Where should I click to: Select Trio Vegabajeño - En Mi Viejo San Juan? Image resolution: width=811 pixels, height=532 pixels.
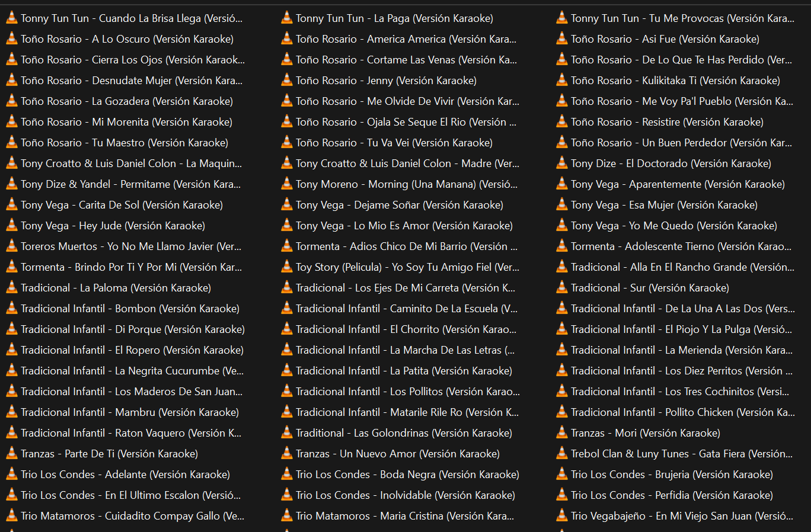tap(681, 516)
